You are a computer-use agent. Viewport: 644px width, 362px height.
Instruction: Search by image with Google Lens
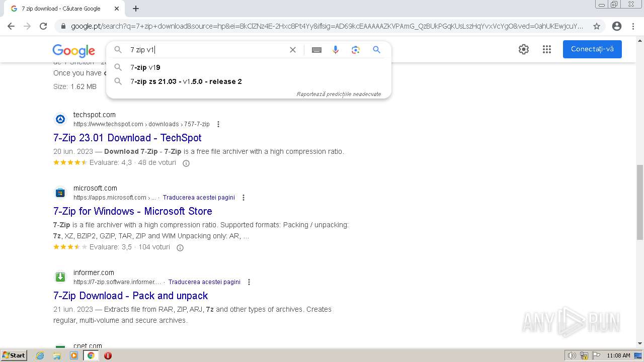click(x=356, y=50)
